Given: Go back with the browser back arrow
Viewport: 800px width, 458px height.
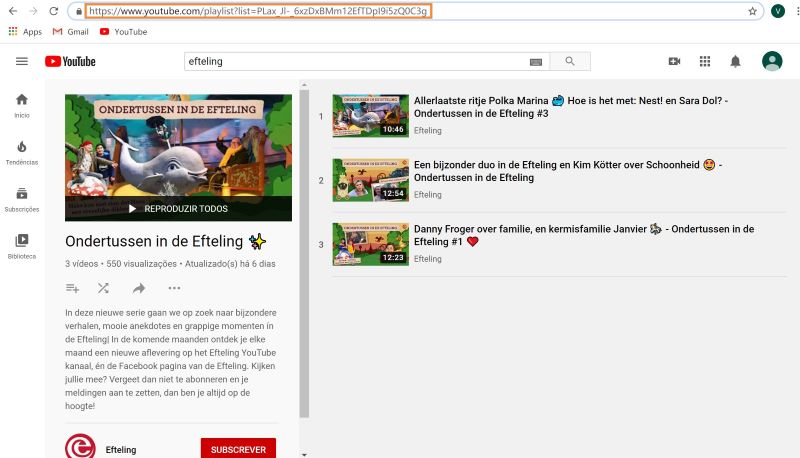Looking at the screenshot, I should point(13,11).
